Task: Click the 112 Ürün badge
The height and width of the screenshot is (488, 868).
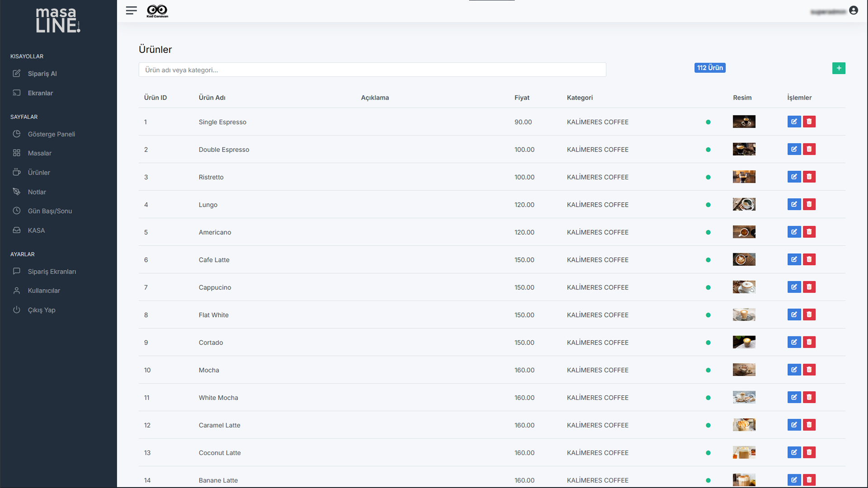Action: [x=709, y=68]
